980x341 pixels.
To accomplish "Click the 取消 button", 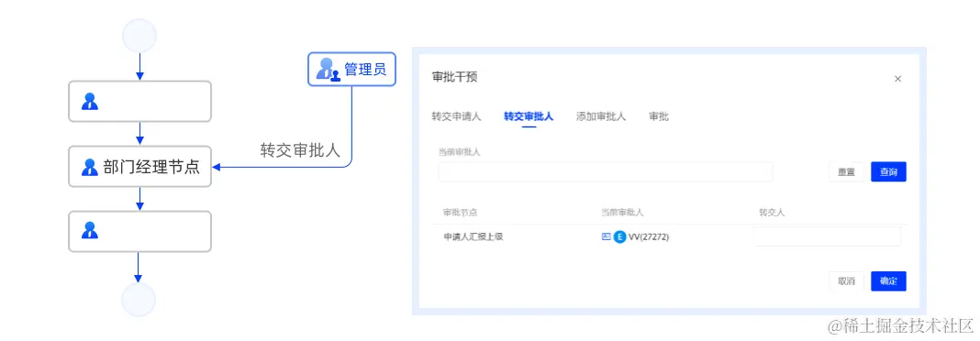I will pos(846,281).
